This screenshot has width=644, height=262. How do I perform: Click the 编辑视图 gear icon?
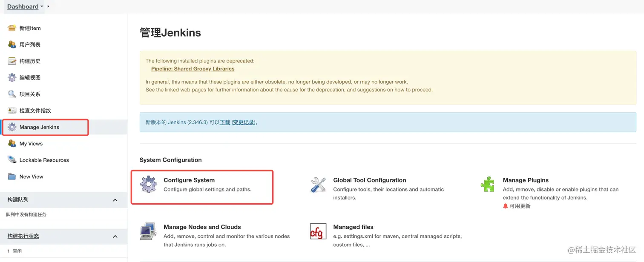12,77
